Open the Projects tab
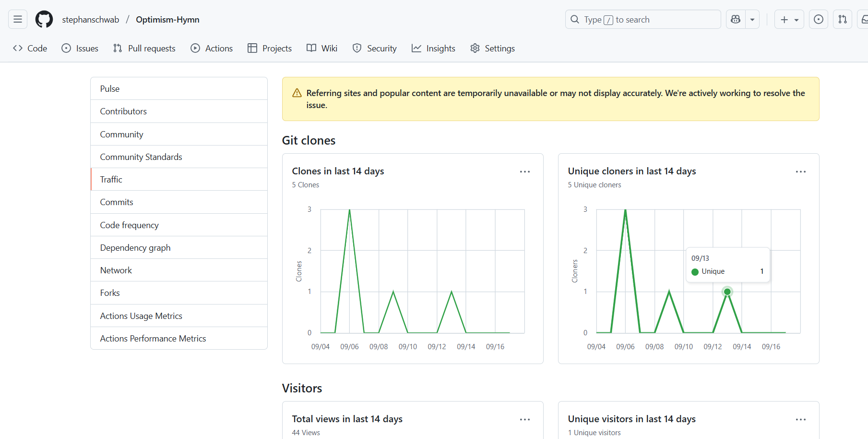 pyautogui.click(x=270, y=49)
